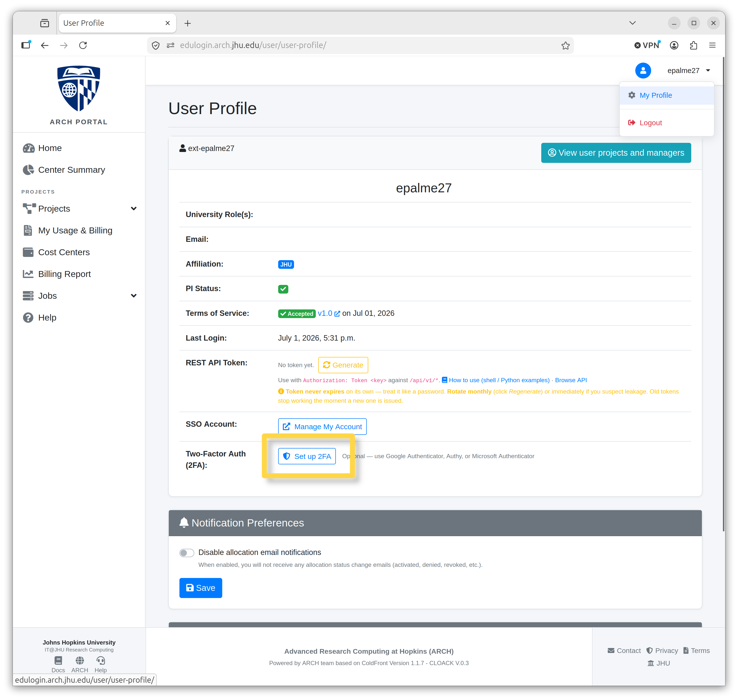Screen dimensions: 738x700
Task: Click Generate REST API token button
Action: [x=343, y=365]
